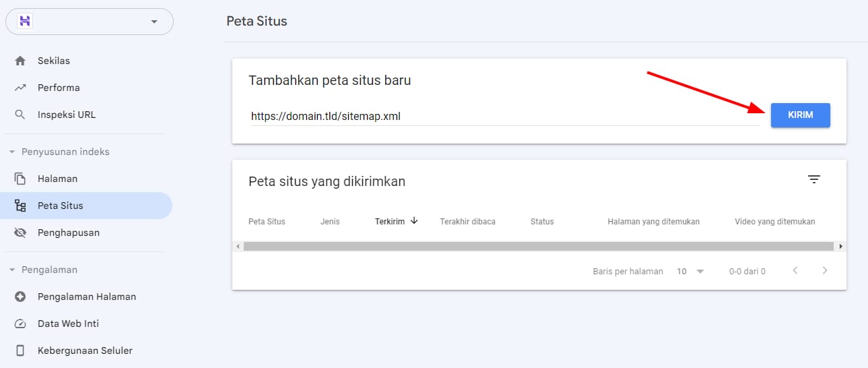
Task: Click the Peta Situs sitemap icon
Action: click(20, 206)
